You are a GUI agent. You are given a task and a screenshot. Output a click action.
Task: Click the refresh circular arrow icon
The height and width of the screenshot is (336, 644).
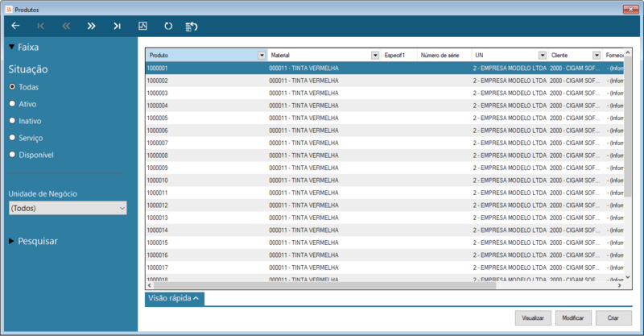click(168, 26)
